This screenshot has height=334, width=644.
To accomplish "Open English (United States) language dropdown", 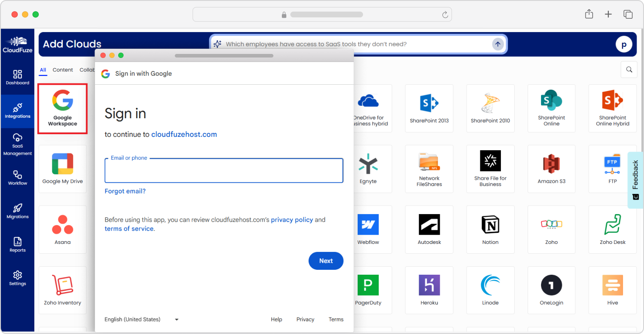I will (142, 319).
